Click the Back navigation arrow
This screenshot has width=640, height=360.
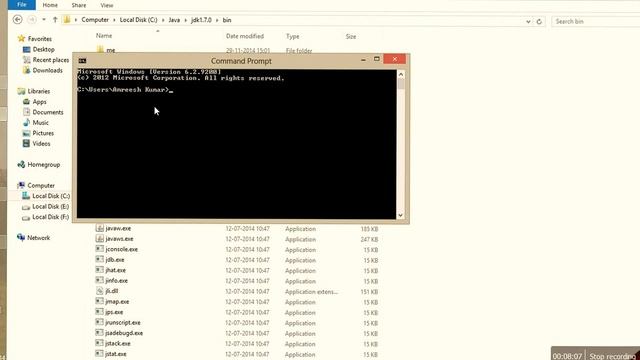coord(18,20)
